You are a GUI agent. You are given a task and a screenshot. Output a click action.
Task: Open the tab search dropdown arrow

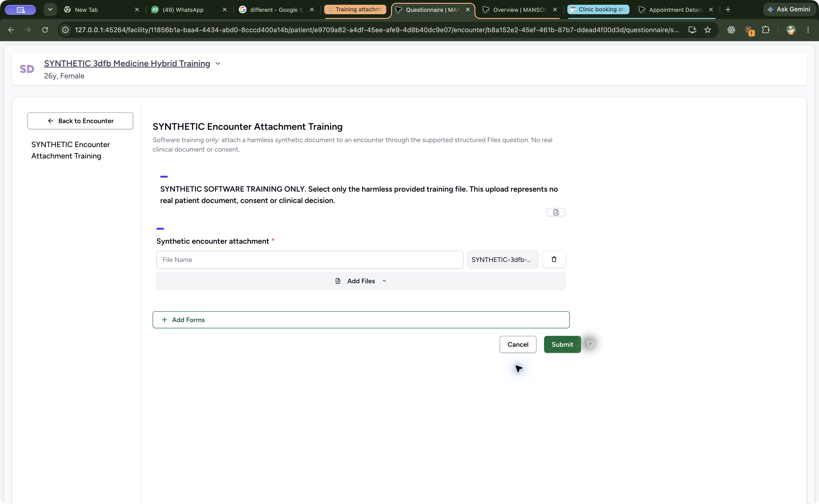click(x=50, y=10)
